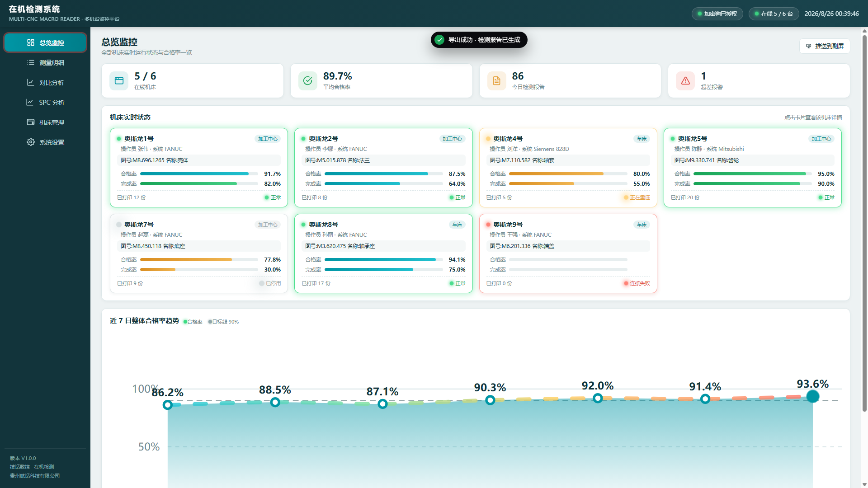Click 图号:M8.696.1265 名称:壳体 field
868x488 pixels.
[x=199, y=160]
